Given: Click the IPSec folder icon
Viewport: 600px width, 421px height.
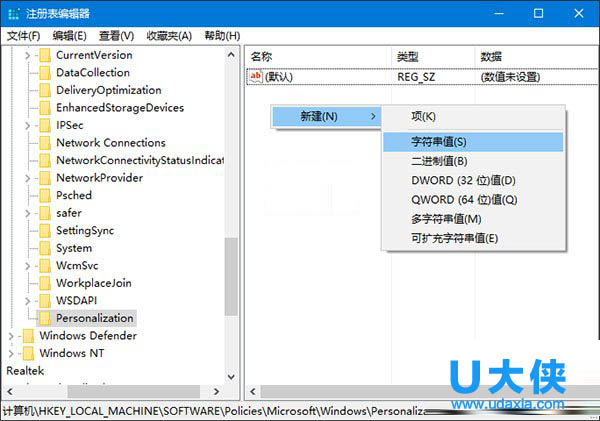Looking at the screenshot, I should 45,125.
